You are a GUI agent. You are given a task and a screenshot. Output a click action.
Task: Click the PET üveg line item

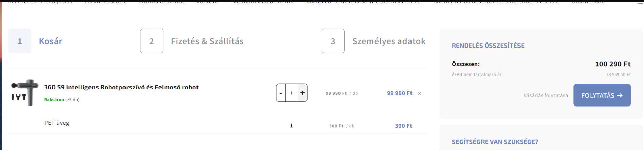tap(57, 123)
